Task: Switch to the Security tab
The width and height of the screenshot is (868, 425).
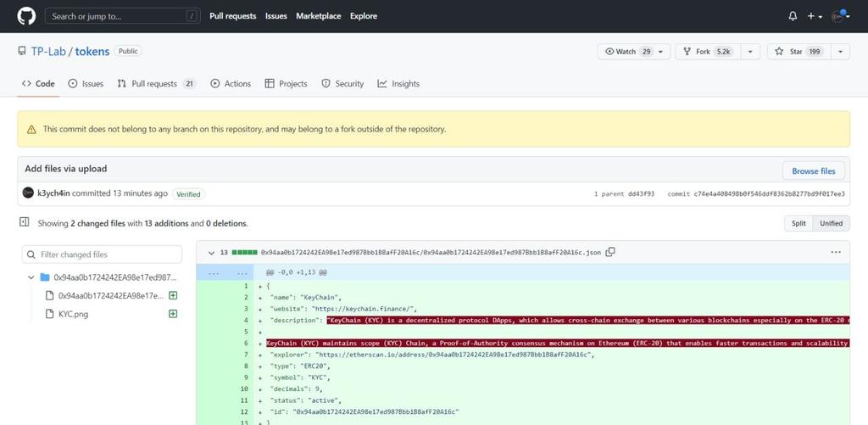Action: (342, 84)
